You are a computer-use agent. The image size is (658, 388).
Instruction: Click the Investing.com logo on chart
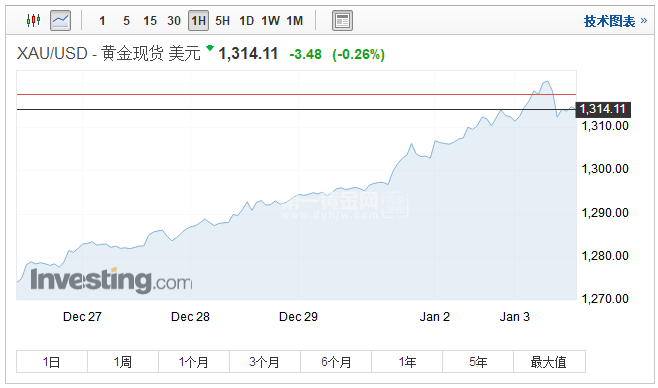(x=111, y=280)
